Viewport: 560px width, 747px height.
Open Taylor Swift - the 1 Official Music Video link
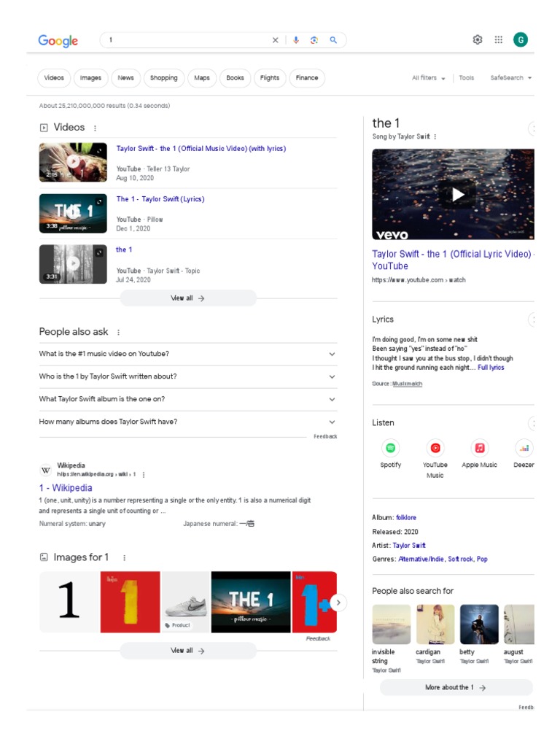[x=201, y=149]
